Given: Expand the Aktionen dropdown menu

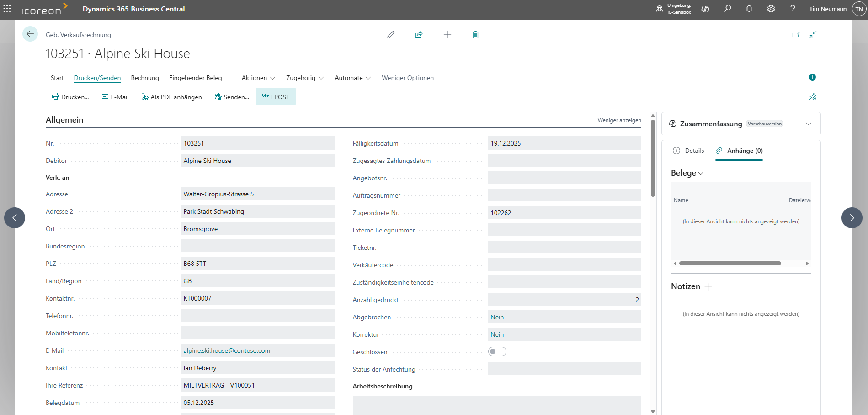Looking at the screenshot, I should [258, 78].
